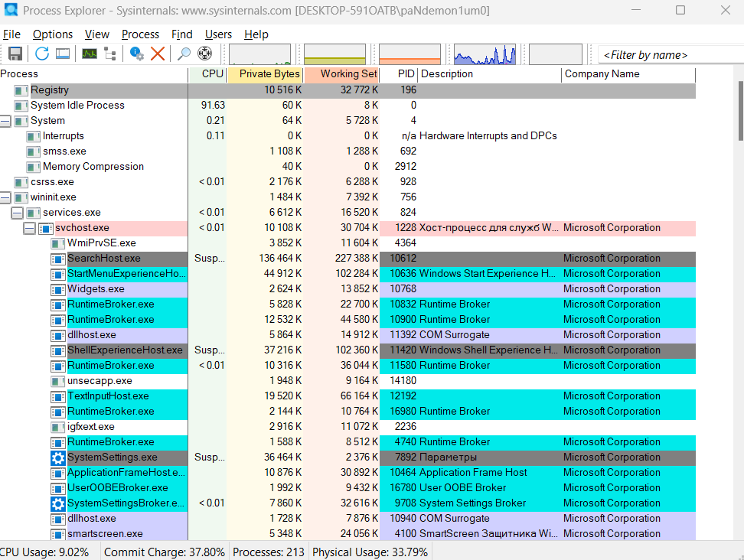Select the SearchHost.exe process
Image resolution: width=744 pixels, height=560 pixels.
[348, 259]
